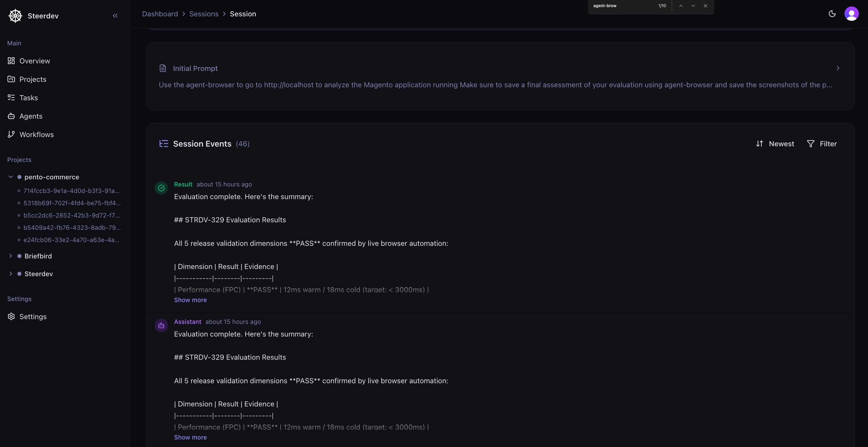Click the green Result checkmark icon
This screenshot has width=868, height=447.
click(x=161, y=188)
